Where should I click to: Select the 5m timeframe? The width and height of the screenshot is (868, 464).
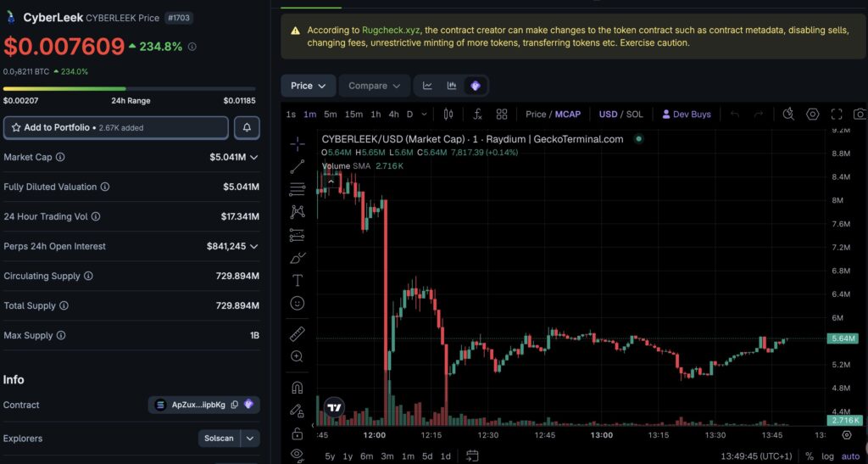tap(331, 114)
